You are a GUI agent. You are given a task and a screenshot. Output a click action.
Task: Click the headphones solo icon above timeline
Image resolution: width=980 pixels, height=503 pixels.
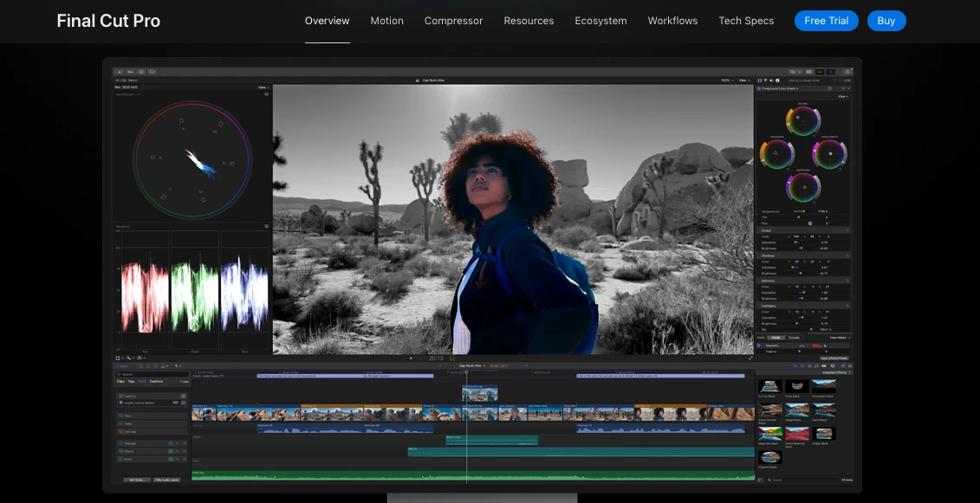[x=817, y=365]
